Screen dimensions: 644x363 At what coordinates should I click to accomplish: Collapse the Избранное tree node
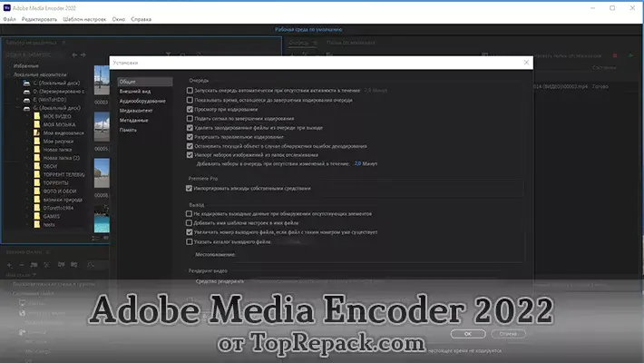(8, 65)
